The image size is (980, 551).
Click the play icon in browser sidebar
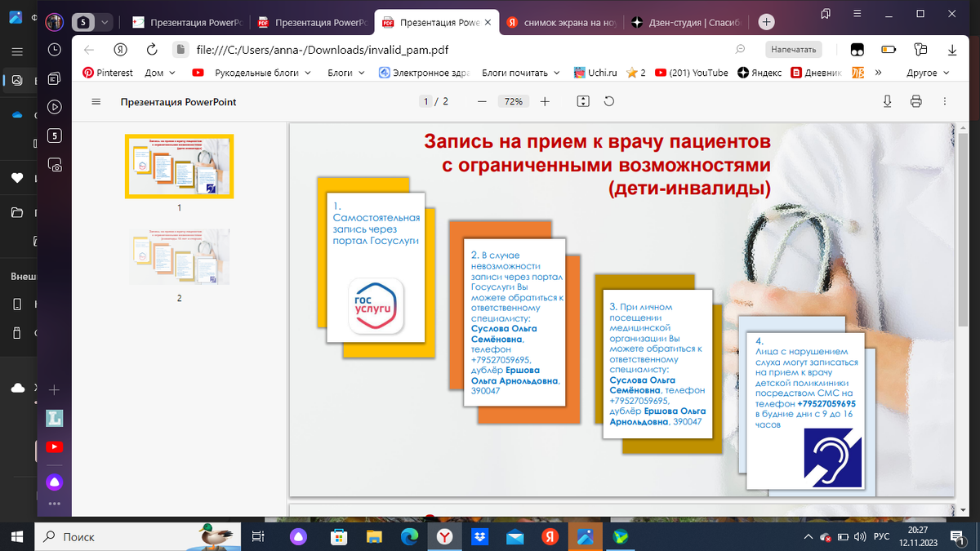point(55,107)
